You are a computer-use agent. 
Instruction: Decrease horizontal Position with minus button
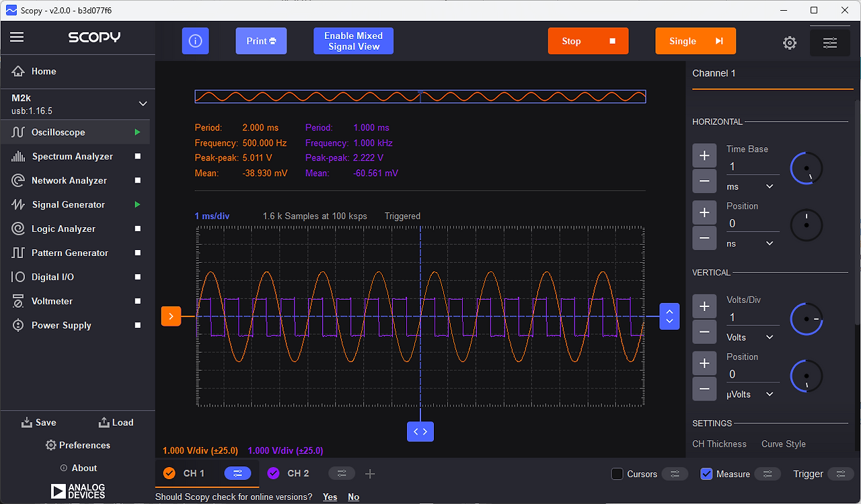click(x=704, y=238)
